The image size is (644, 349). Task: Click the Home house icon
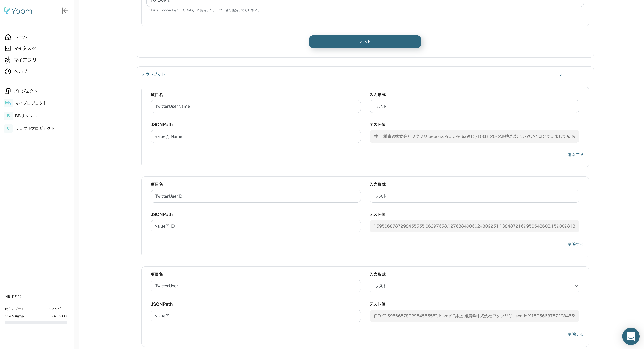tap(8, 37)
